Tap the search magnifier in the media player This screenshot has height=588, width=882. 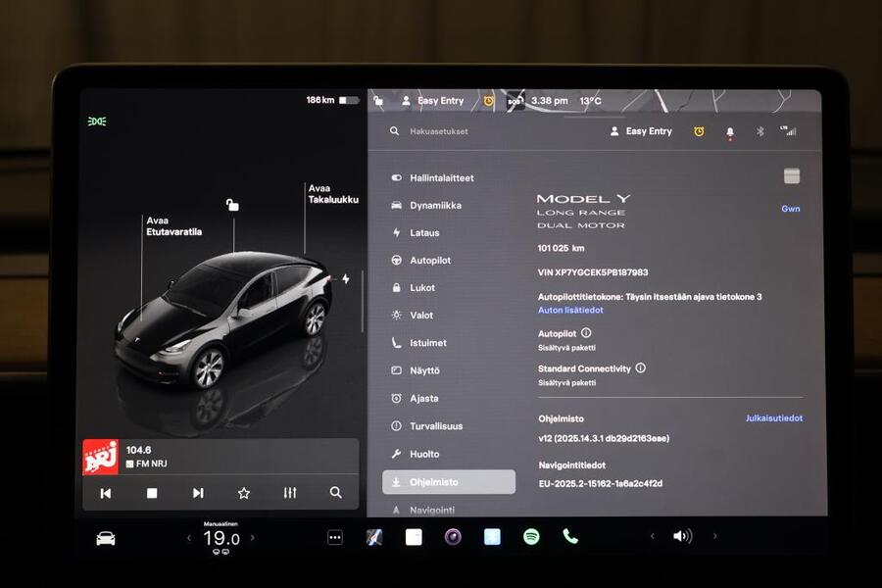336,493
